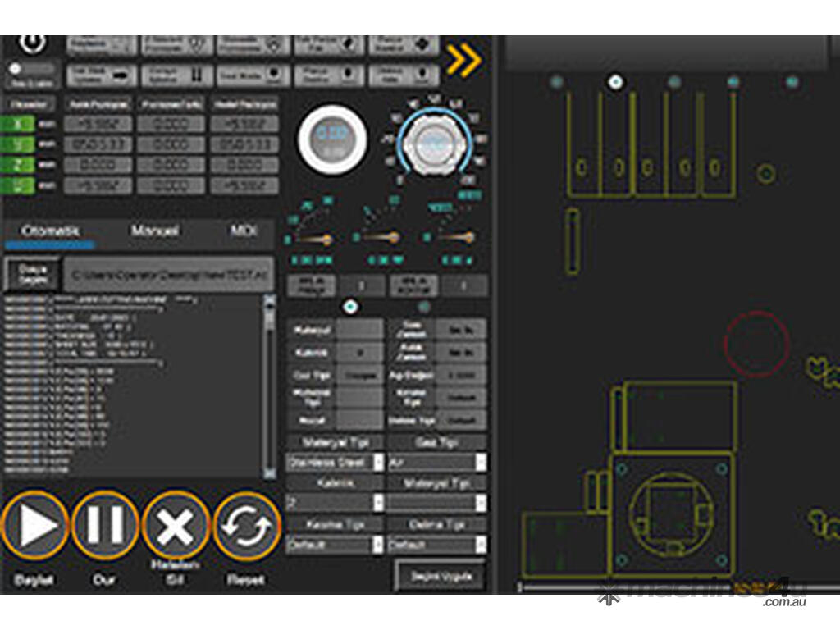Expand the panel with yellow double-chevron
This screenshot has width=840, height=630.
click(463, 61)
